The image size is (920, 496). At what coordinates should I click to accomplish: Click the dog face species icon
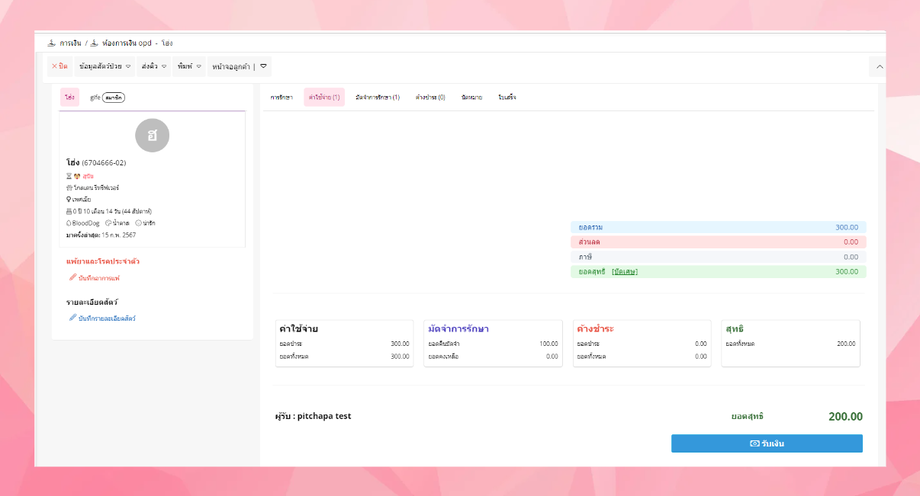(x=77, y=176)
